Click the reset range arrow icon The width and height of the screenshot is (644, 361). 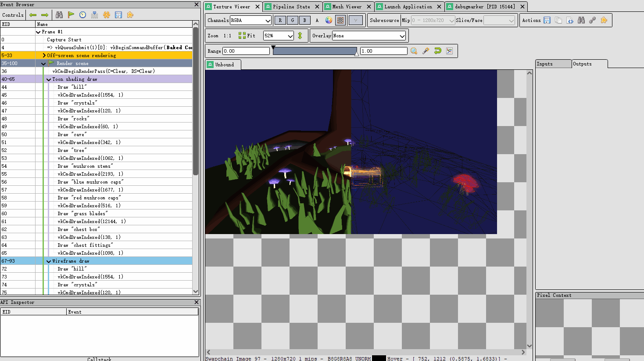[437, 51]
